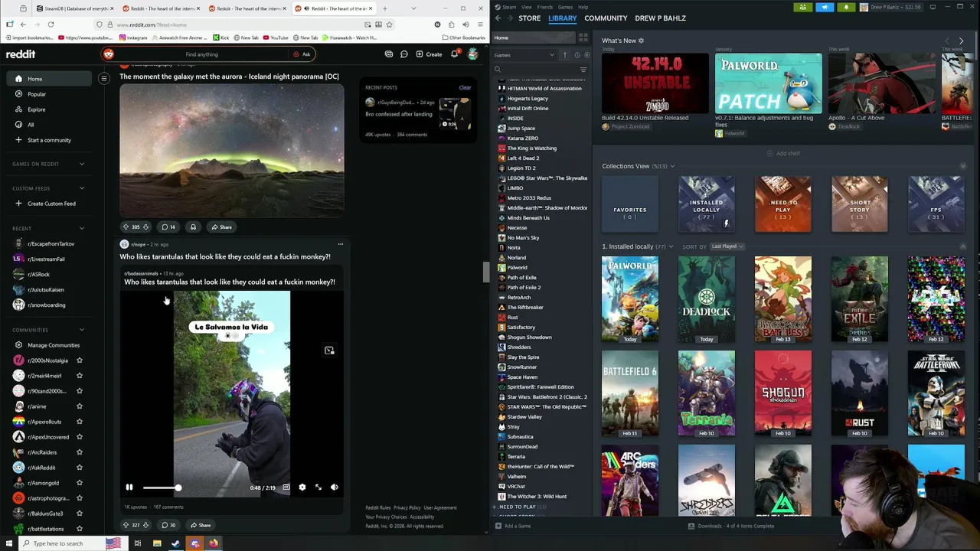Expand Collections View dropdown chevron
The image size is (980, 551).
pos(672,166)
